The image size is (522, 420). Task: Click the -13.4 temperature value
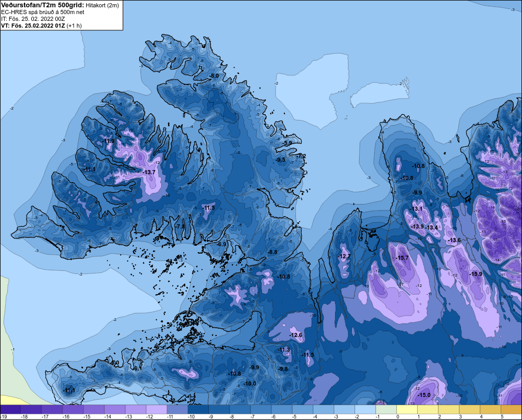tap(432, 227)
